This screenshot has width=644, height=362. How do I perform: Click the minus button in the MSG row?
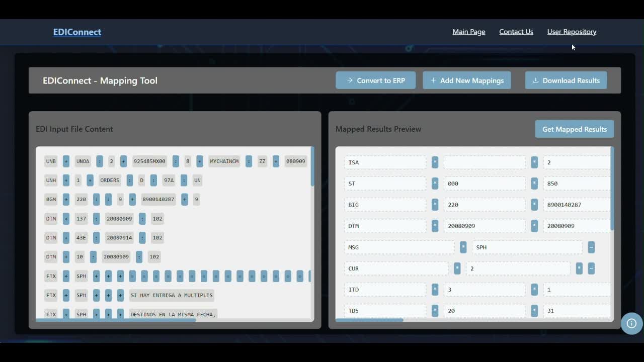pos(591,247)
